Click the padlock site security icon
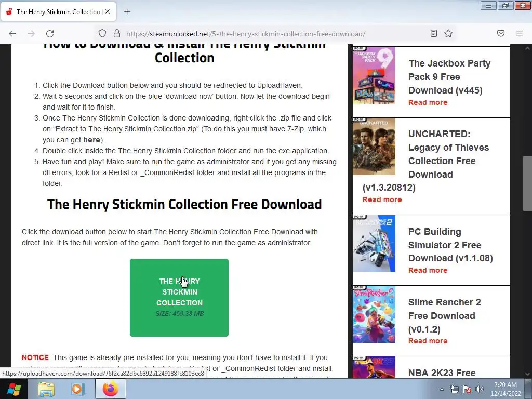532x399 pixels. (117, 33)
